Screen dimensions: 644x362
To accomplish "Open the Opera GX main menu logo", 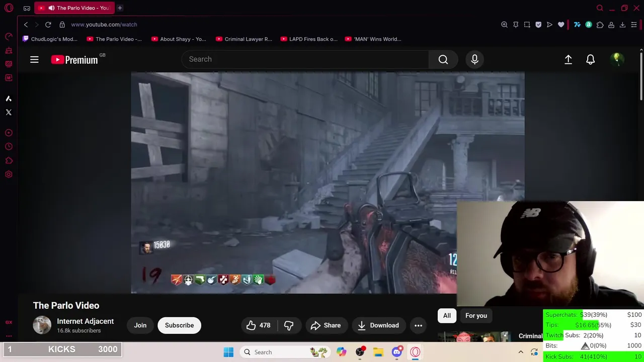I will (x=9, y=8).
